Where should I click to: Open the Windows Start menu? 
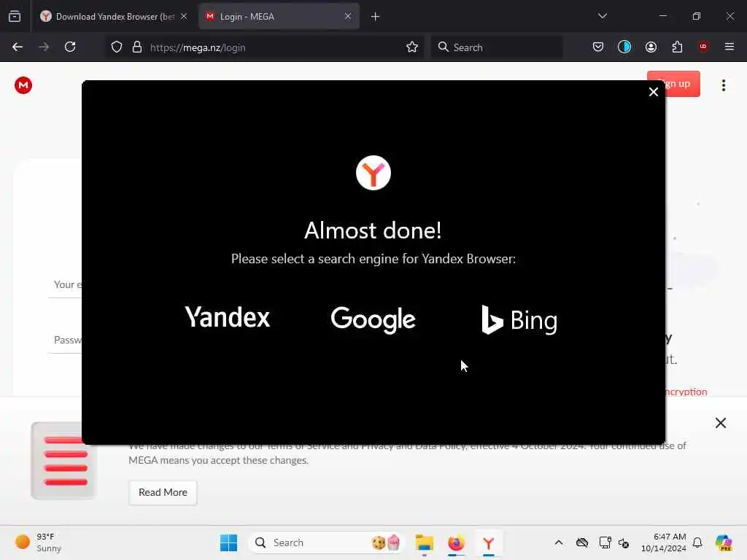click(x=228, y=542)
